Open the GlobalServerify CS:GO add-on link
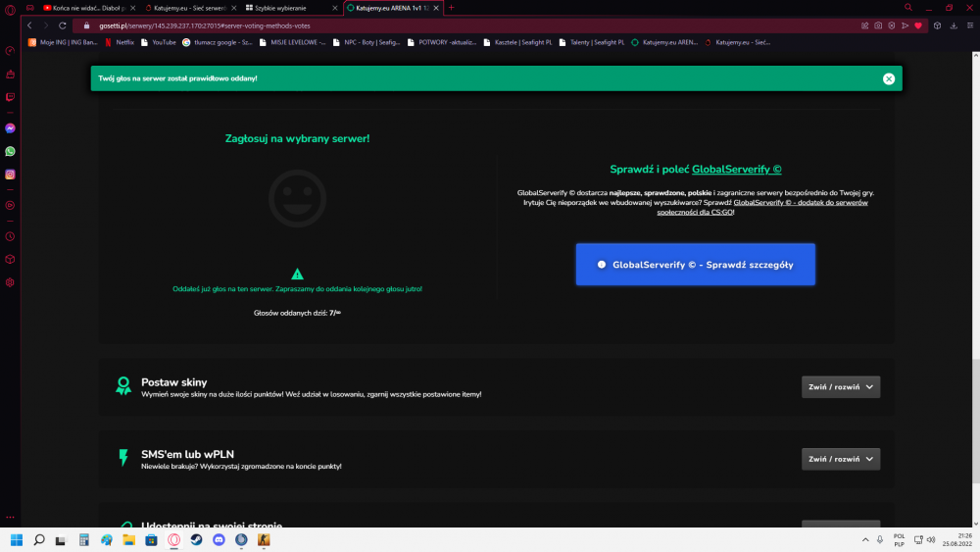Screen dimensions: 980x552 coord(761,207)
